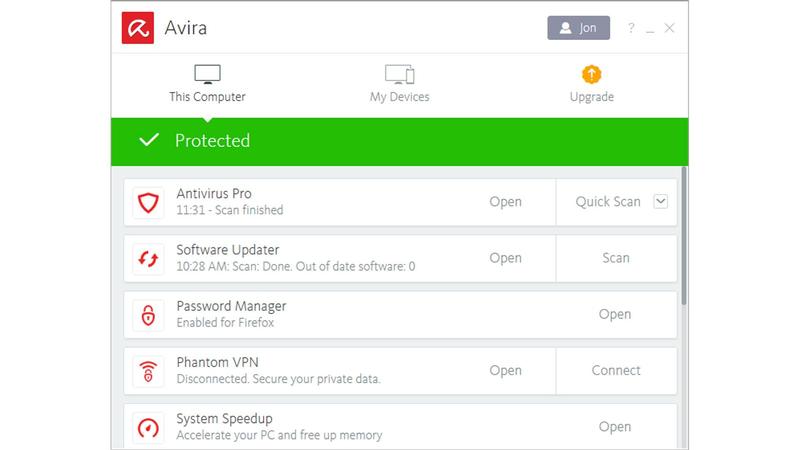
Task: Click the Avira red logo icon
Action: (138, 28)
